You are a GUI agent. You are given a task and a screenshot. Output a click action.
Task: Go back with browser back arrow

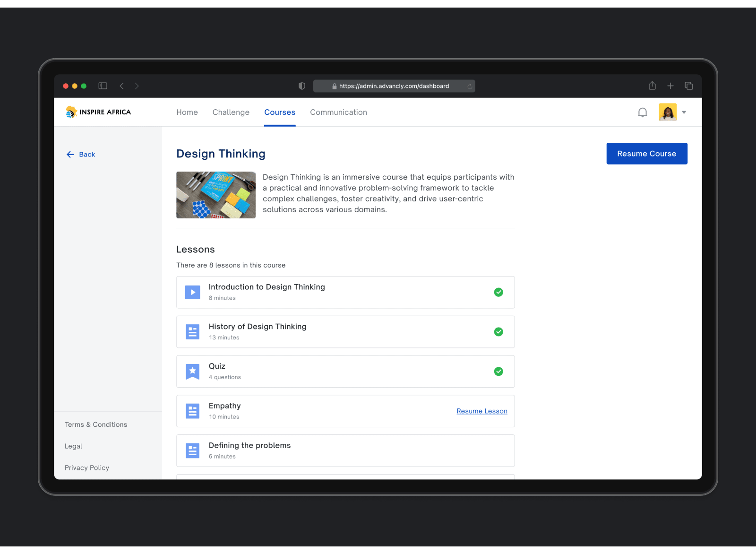pos(122,86)
